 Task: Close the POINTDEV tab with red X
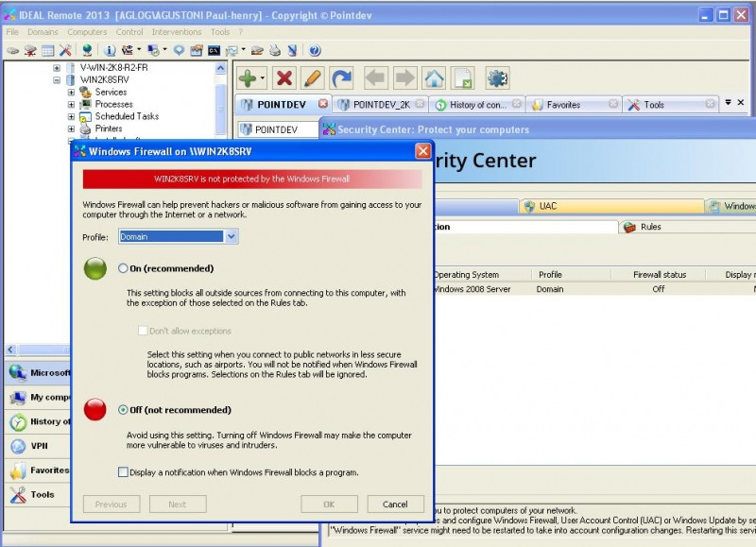tap(323, 104)
